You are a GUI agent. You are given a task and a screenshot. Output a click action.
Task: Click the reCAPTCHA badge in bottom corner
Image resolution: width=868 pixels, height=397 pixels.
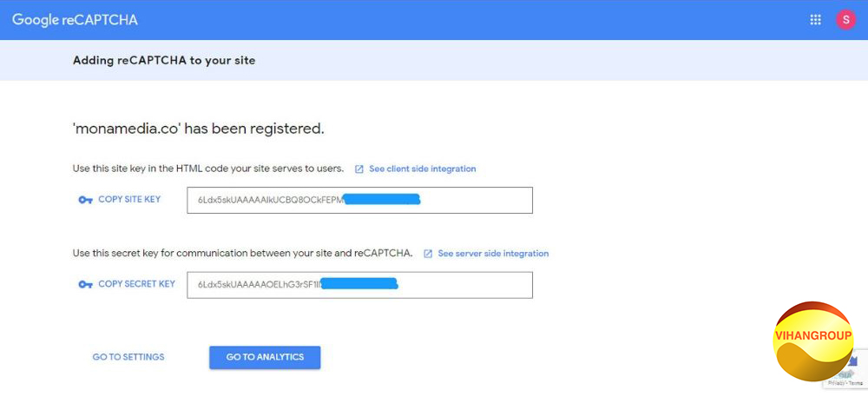coord(857,365)
